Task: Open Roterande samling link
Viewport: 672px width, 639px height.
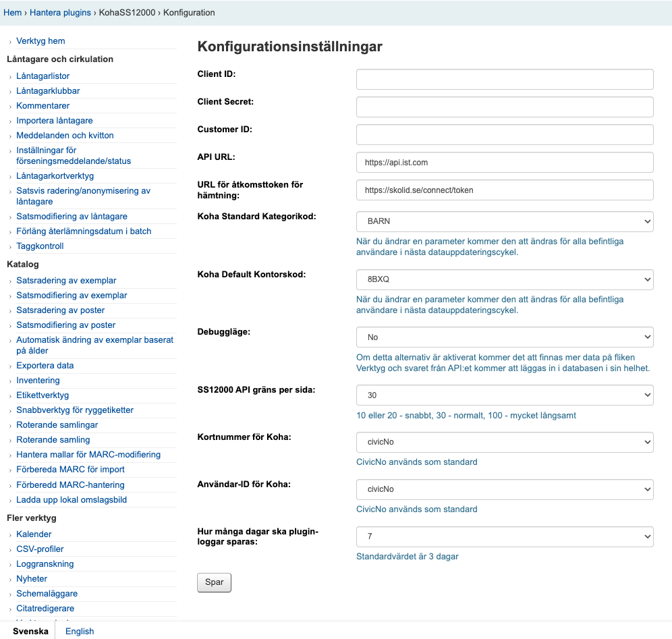Action: coord(53,440)
